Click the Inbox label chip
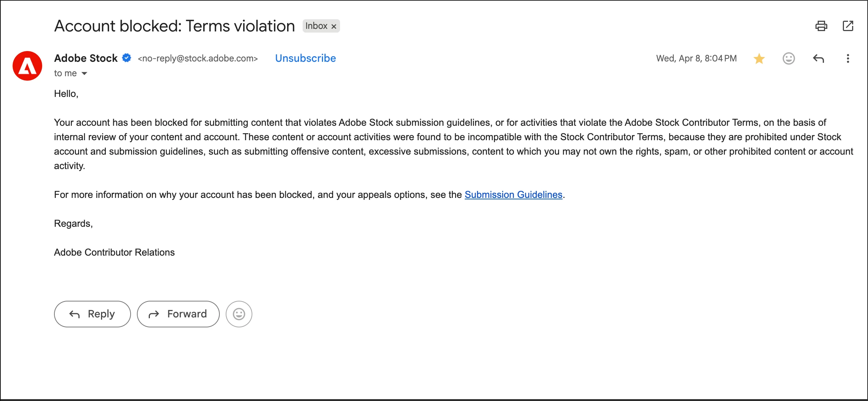The width and height of the screenshot is (868, 401). tap(317, 26)
